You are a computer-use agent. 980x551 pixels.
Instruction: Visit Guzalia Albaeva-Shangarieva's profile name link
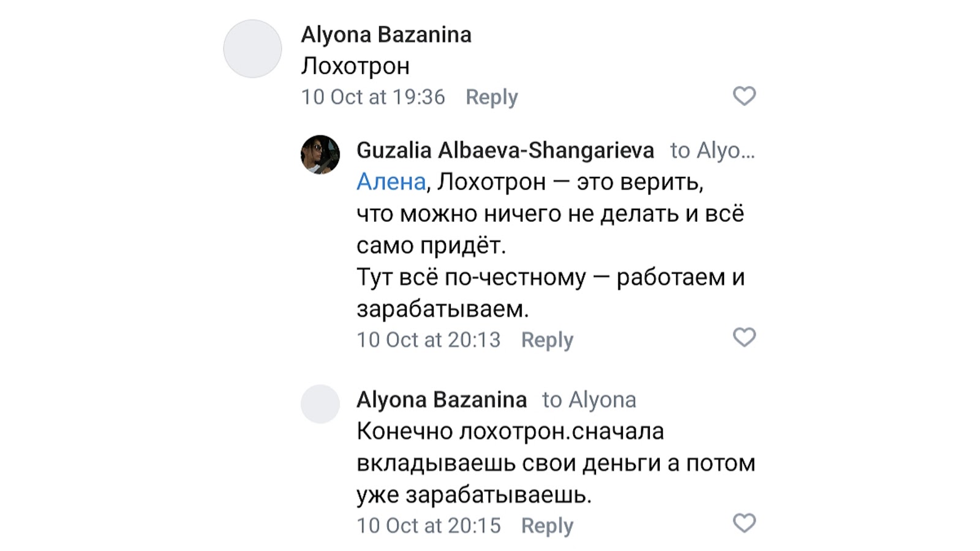(x=505, y=150)
